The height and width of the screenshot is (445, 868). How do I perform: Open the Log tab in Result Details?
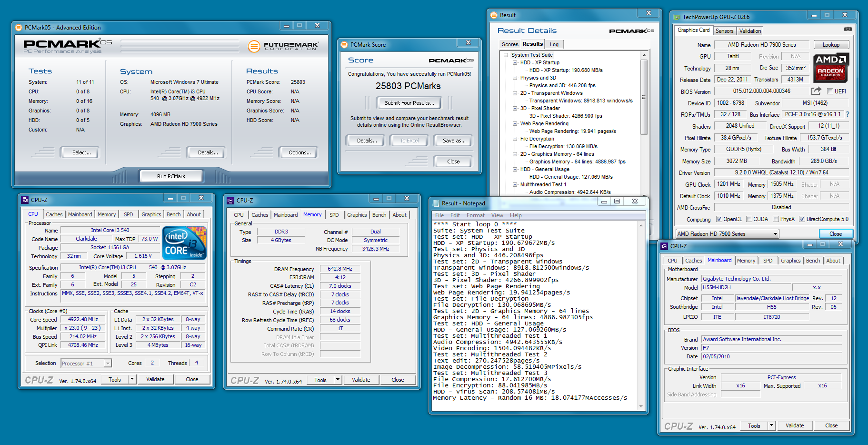click(554, 44)
